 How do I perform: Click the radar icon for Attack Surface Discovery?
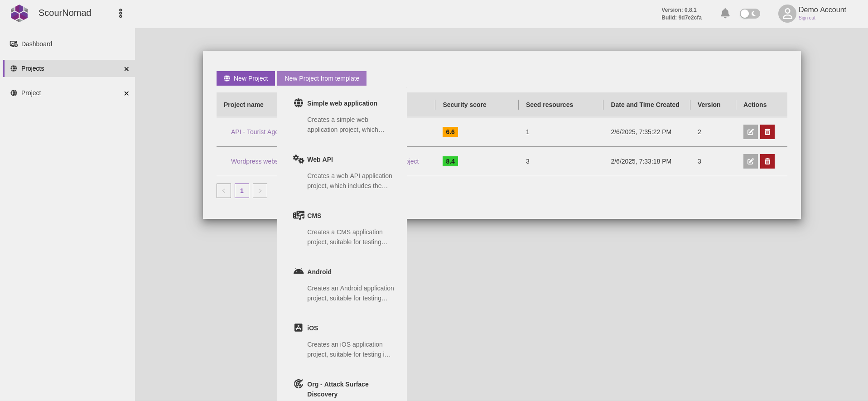tap(299, 384)
